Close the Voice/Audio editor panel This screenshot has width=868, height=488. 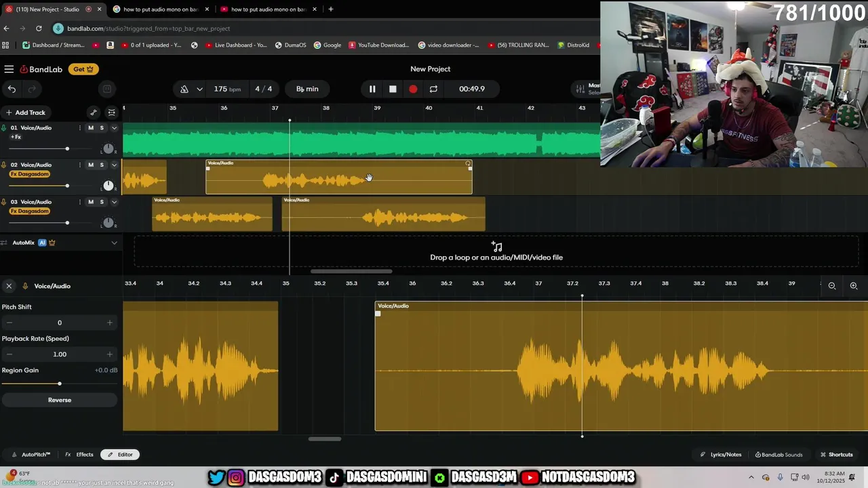pos(9,286)
